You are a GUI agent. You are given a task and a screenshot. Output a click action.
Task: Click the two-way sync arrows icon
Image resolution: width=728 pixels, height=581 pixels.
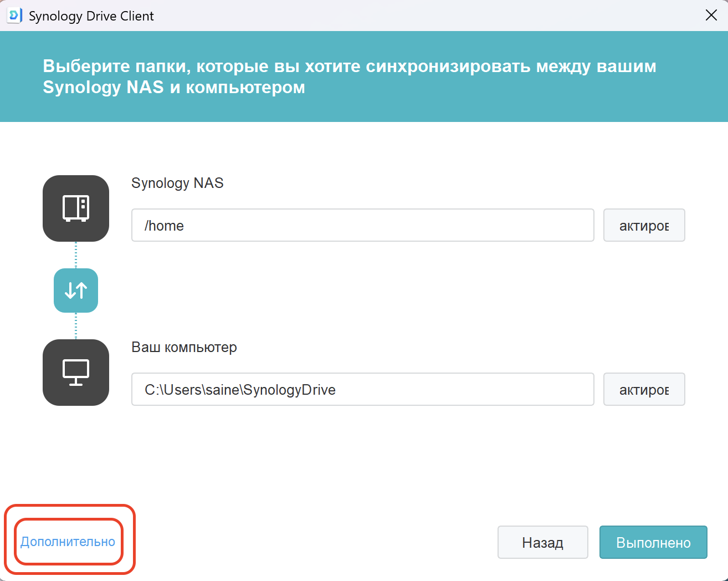pyautogui.click(x=76, y=290)
